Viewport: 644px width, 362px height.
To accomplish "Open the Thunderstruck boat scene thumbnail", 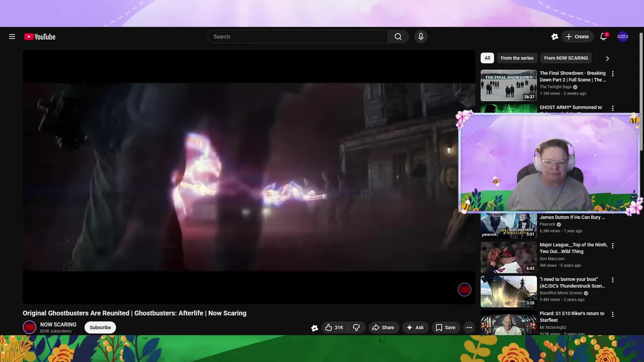I will click(x=509, y=292).
